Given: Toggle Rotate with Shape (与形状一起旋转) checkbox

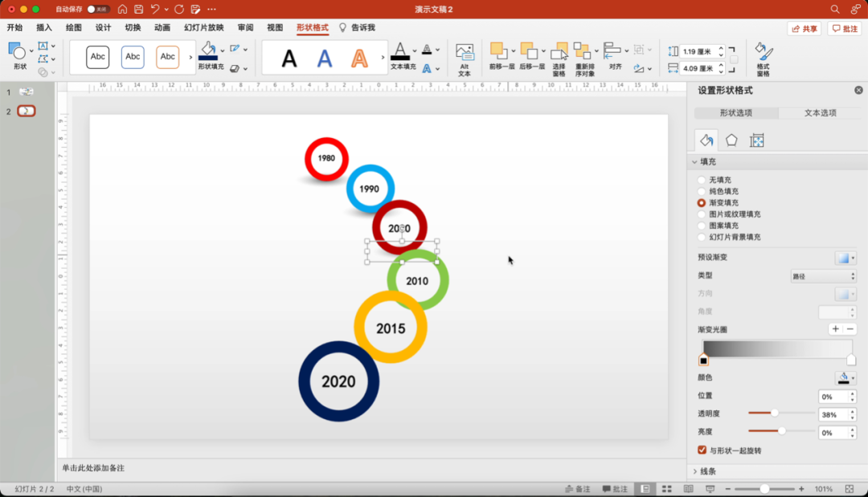Looking at the screenshot, I should coord(702,450).
